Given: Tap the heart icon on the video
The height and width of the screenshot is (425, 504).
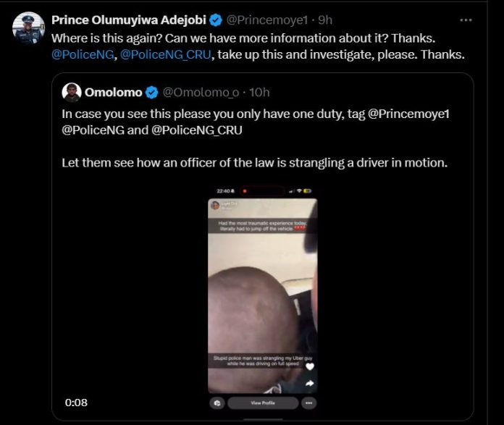Looking at the screenshot, I should (x=310, y=366).
